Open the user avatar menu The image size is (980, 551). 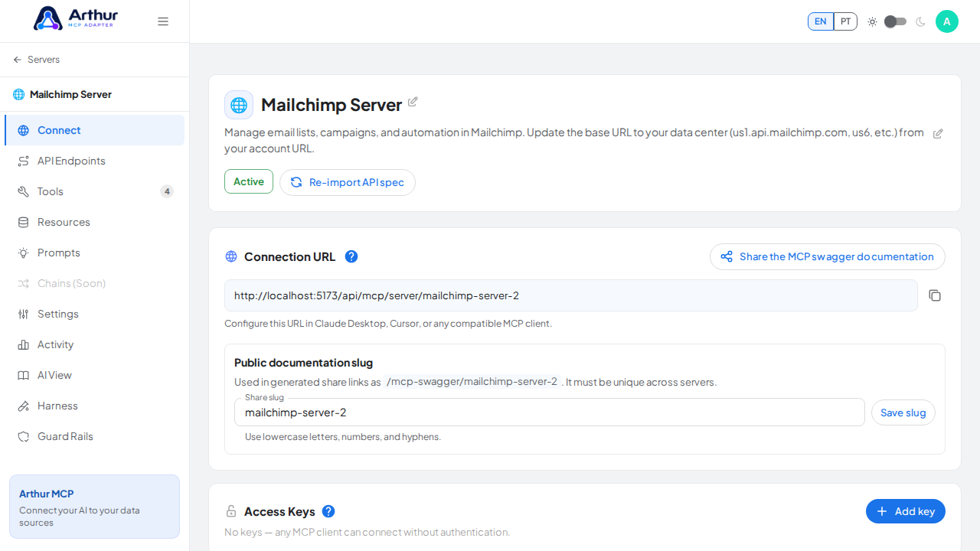click(x=947, y=21)
